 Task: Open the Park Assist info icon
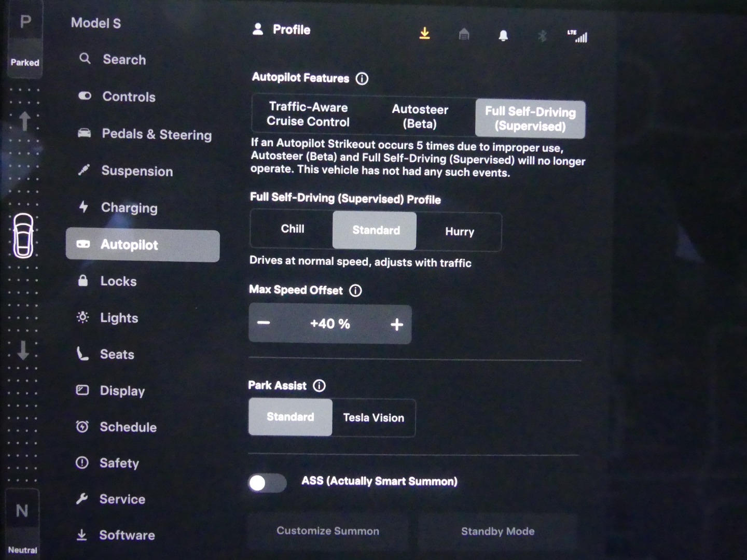[x=320, y=386]
